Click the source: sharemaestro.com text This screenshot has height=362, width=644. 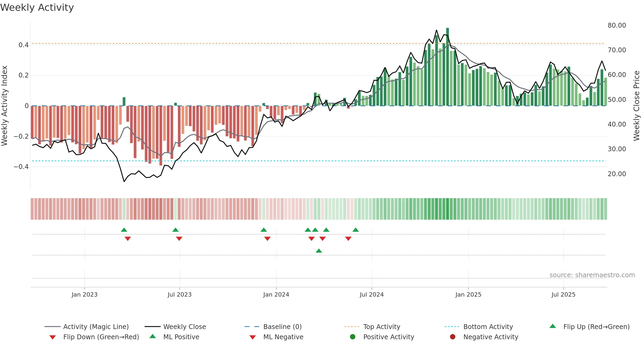pyautogui.click(x=592, y=275)
